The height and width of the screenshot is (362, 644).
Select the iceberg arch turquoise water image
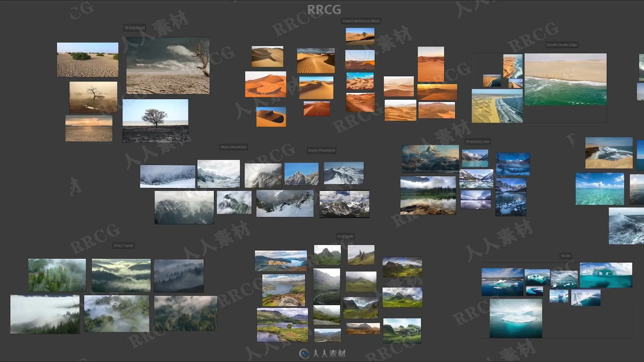[x=606, y=275]
